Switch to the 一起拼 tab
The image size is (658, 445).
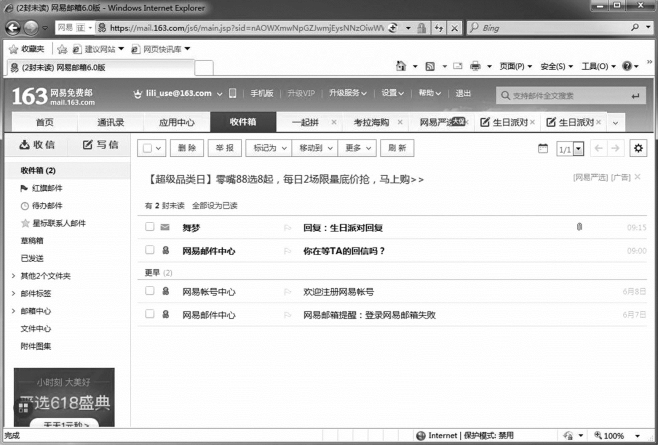pyautogui.click(x=306, y=122)
